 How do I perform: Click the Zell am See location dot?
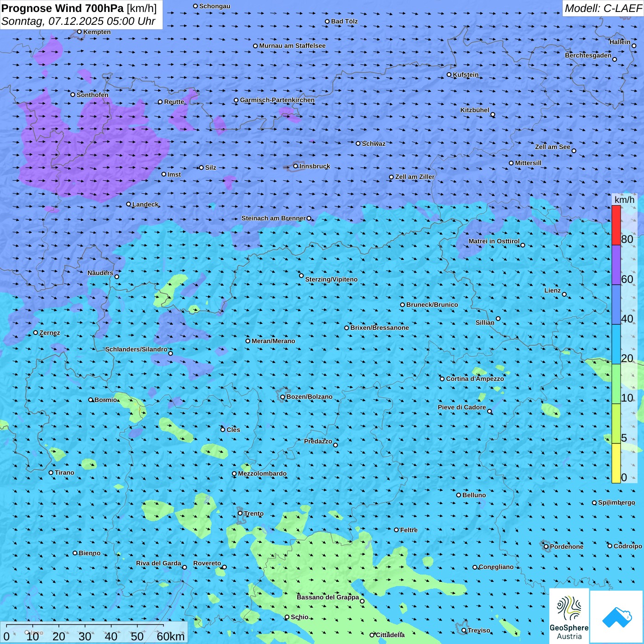(574, 151)
